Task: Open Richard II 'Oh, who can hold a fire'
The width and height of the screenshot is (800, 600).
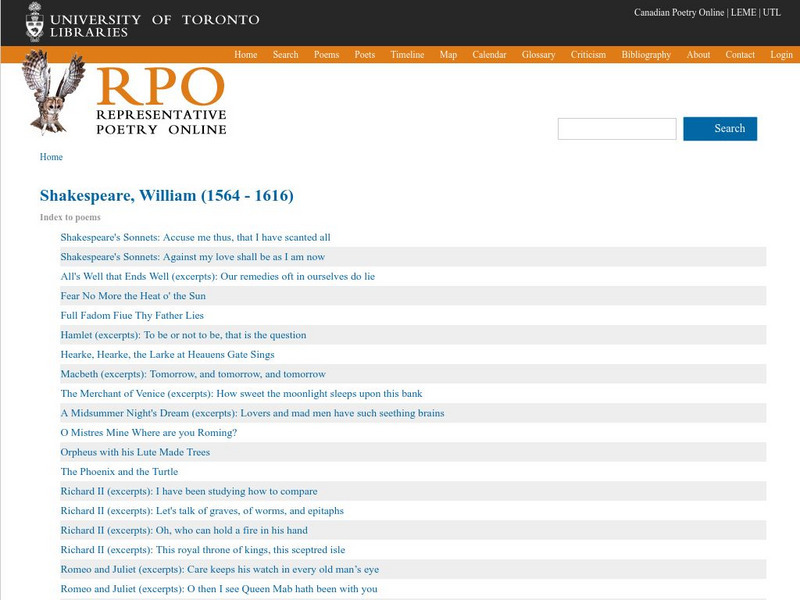Action: [x=184, y=530]
